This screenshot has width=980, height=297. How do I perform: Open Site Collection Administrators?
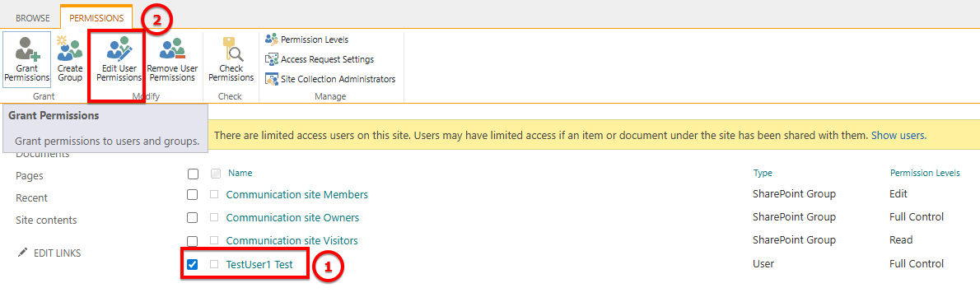[330, 79]
